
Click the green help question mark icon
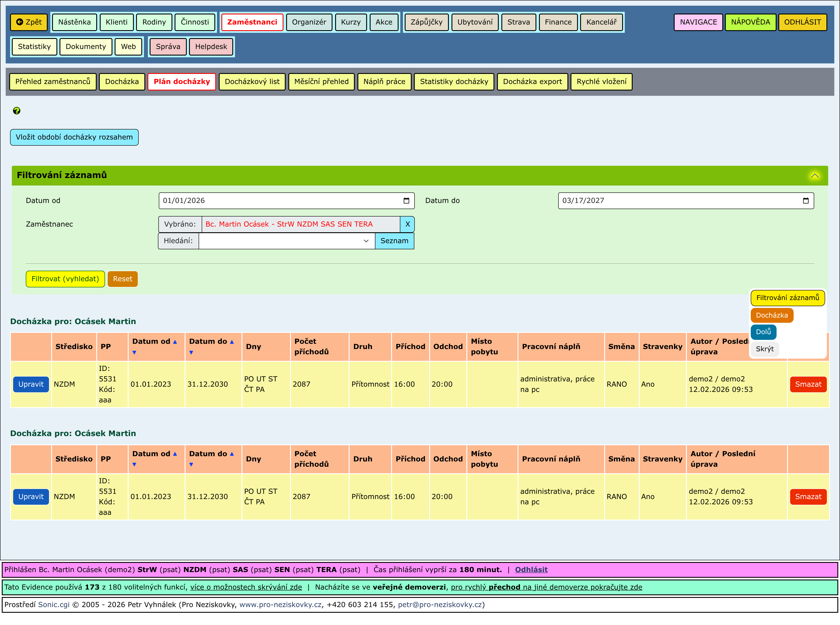16,111
